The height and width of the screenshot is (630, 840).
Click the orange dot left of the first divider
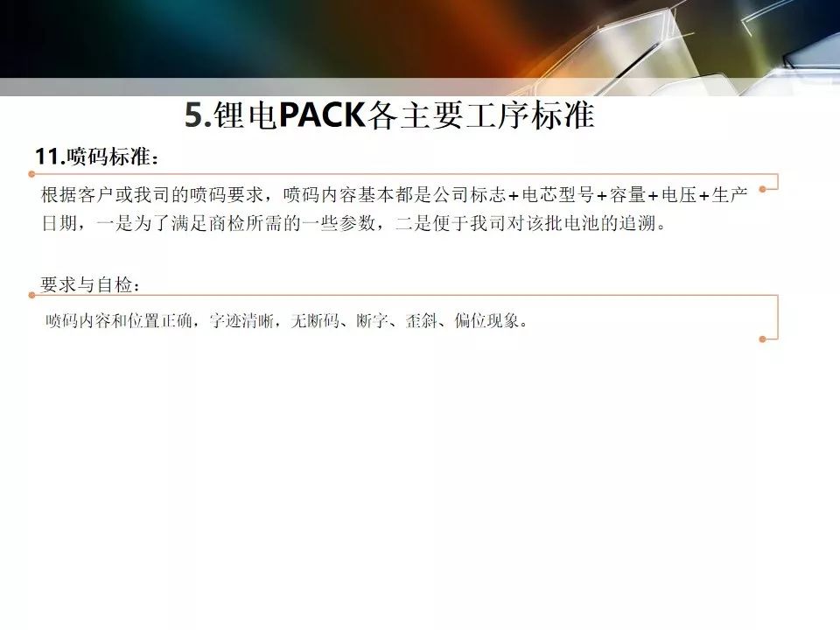click(31, 174)
